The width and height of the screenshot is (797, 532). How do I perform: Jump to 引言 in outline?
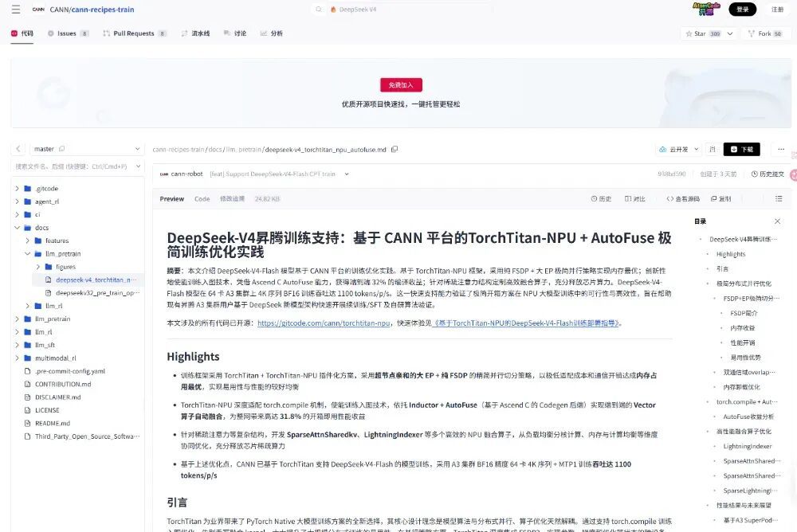[722, 269]
